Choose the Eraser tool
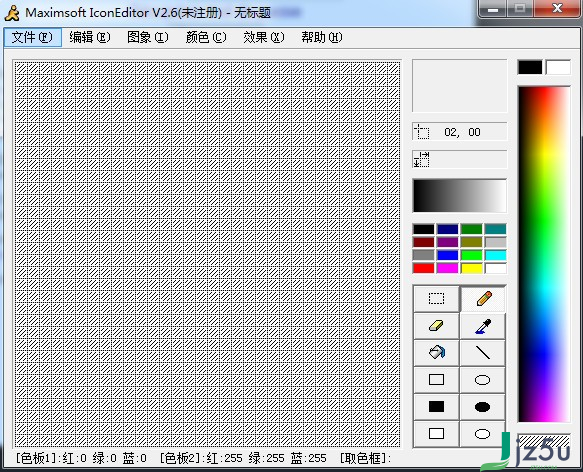Screen dimensions: 583x472 [x=436, y=326]
